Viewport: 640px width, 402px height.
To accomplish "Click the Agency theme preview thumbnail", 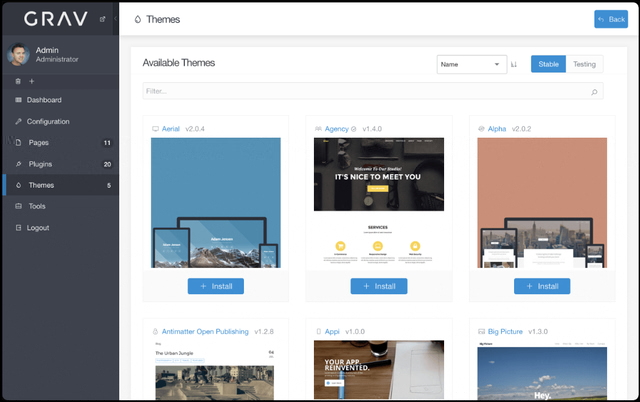I will coord(379,203).
